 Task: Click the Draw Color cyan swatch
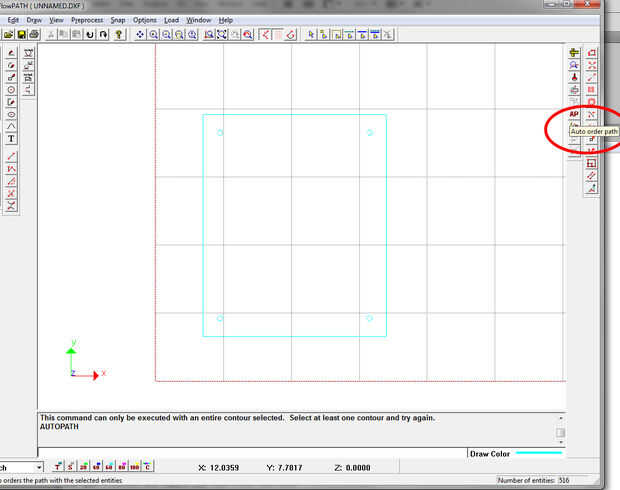point(539,453)
